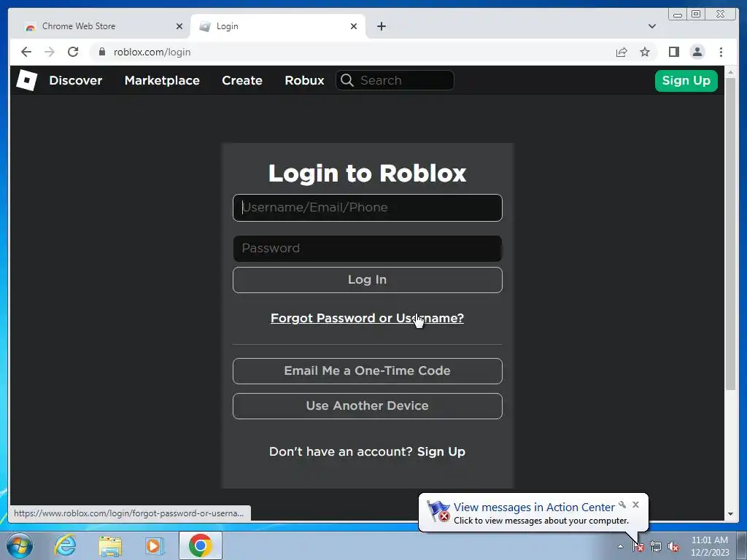Viewport: 747px width, 560px height.
Task: Click Use Another Device button
Action: click(x=368, y=405)
